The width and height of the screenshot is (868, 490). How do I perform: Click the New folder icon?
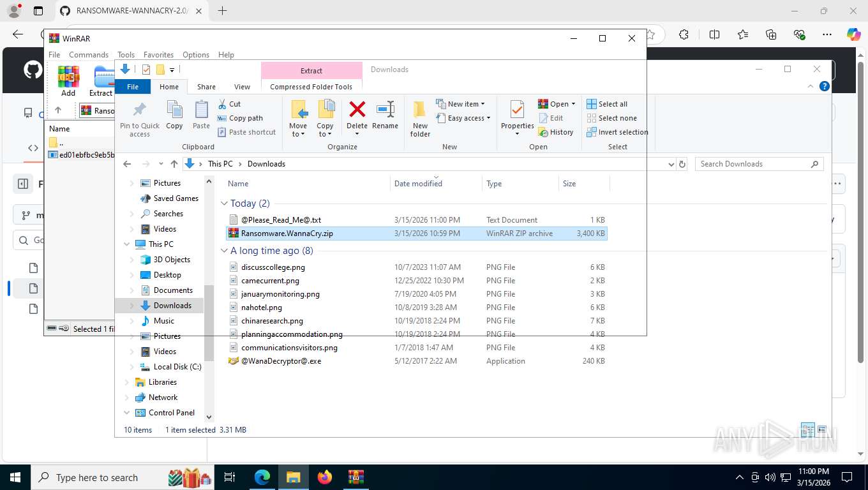coord(420,110)
